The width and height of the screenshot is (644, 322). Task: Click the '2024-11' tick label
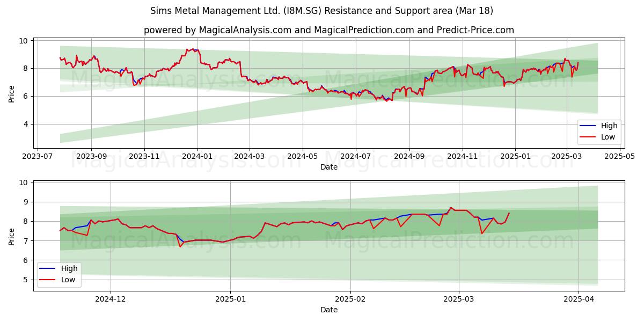tap(463, 157)
